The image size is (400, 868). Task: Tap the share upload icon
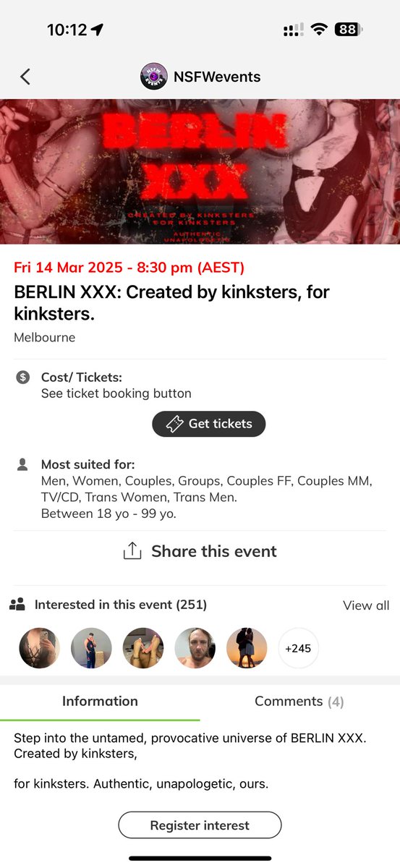tap(132, 551)
